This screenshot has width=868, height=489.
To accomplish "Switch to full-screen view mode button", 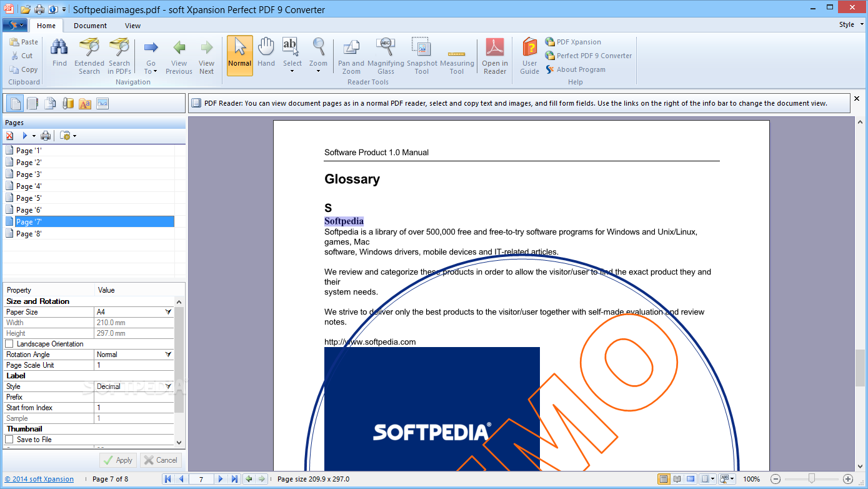I will coord(691,479).
